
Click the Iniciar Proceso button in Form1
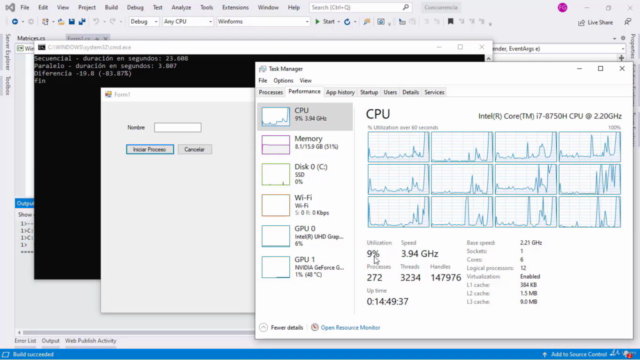(x=150, y=149)
